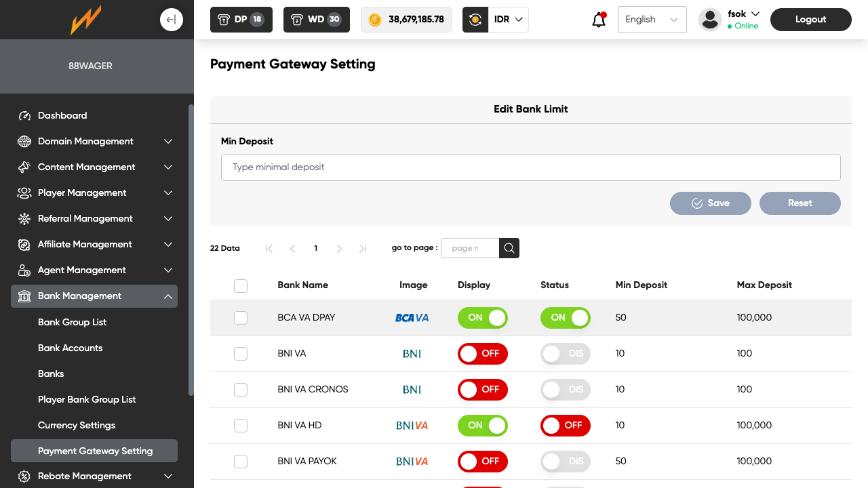Click the Referral Management network icon

[x=24, y=219]
